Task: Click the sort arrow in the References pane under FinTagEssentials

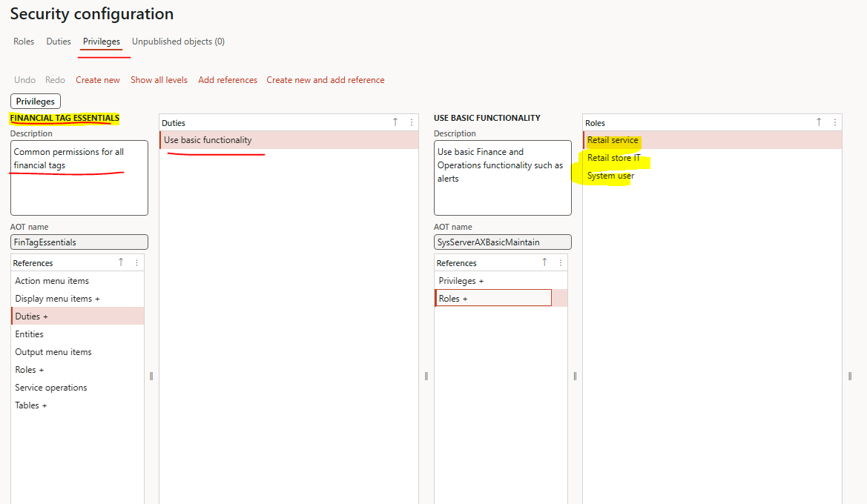Action: point(121,262)
